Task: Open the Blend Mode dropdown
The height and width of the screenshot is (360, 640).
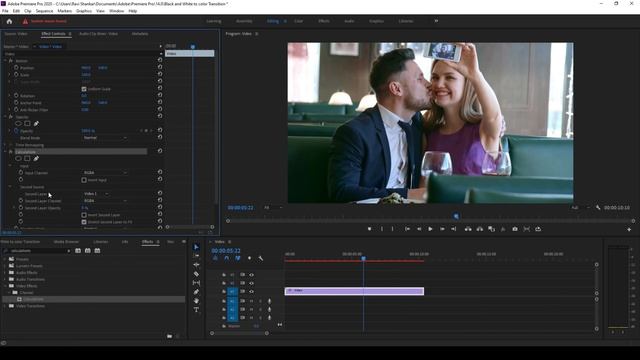Action: [105, 138]
